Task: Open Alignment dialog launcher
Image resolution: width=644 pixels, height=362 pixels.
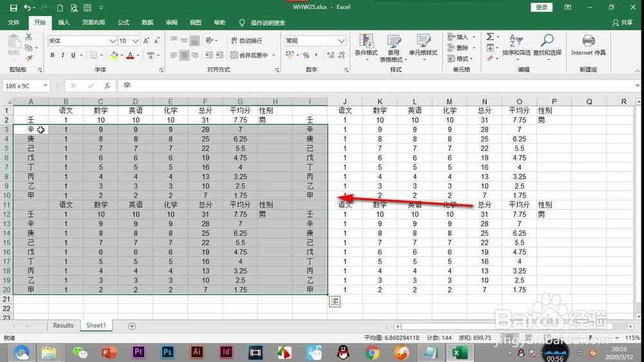Action: click(x=277, y=70)
